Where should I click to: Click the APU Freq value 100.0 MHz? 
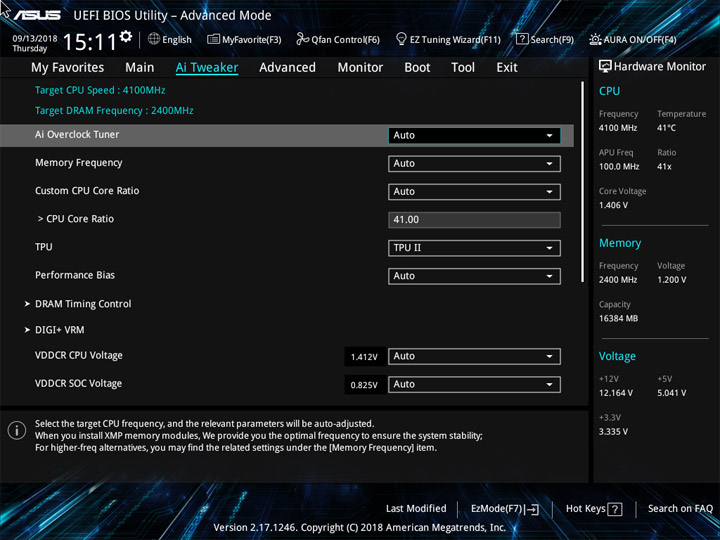(619, 167)
